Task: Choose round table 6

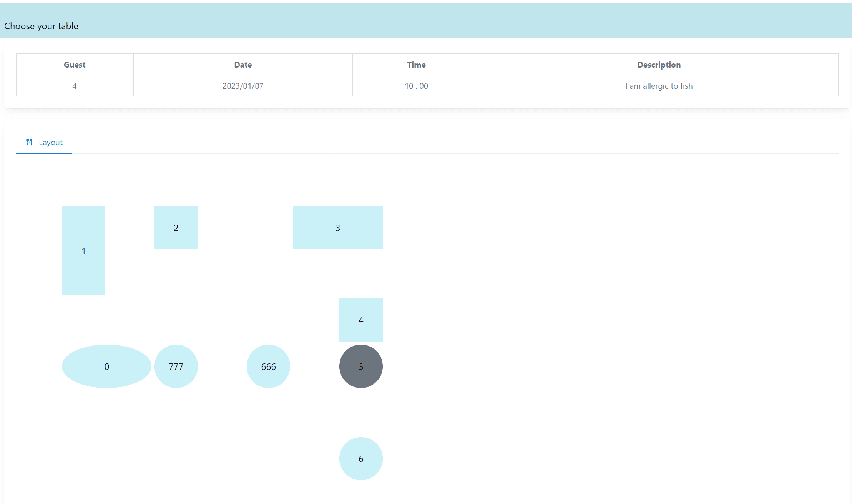Action: click(x=361, y=459)
